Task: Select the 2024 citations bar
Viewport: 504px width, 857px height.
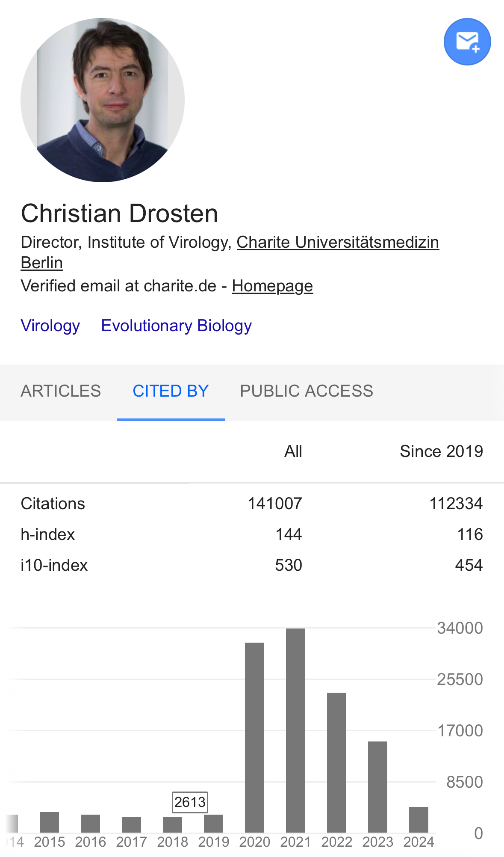Action: [419, 820]
